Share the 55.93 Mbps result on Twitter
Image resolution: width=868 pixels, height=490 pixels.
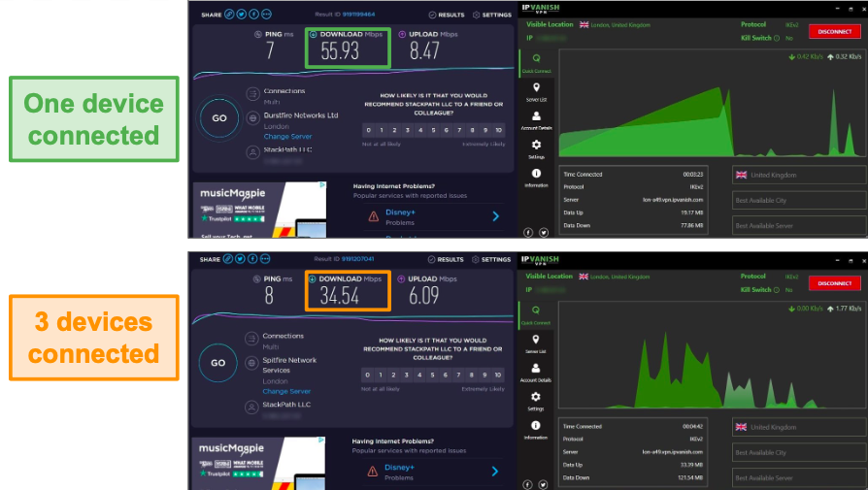point(242,15)
